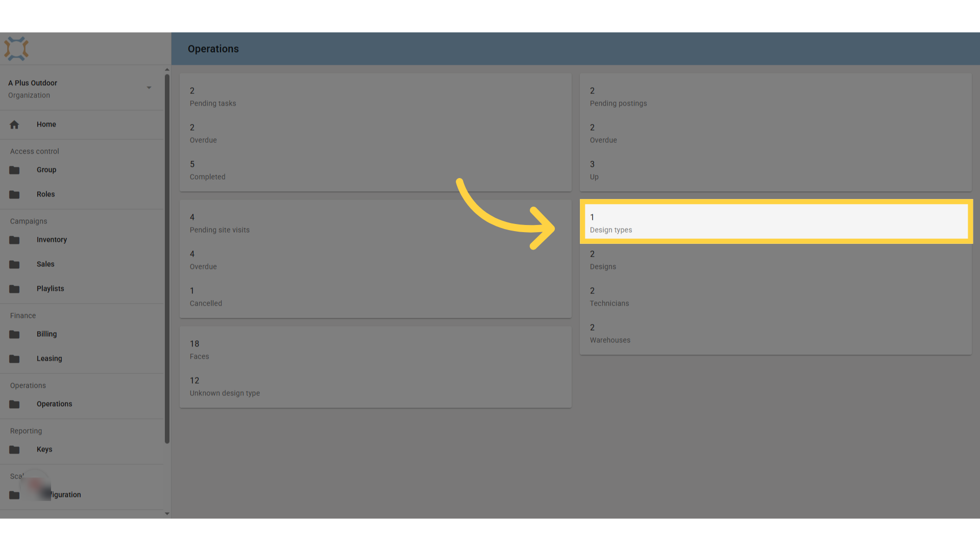Open Overdue entry below Pending postings
The width and height of the screenshot is (980, 551).
[x=776, y=134]
